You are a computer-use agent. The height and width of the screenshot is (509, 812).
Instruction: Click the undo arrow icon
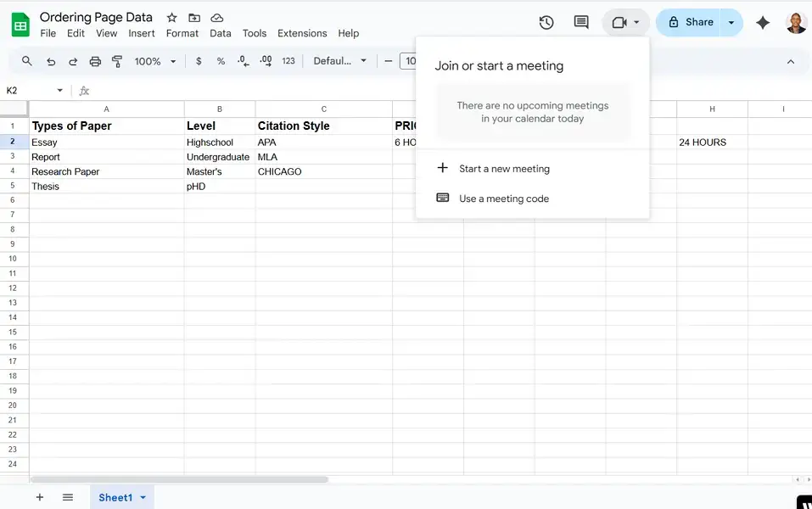coord(51,61)
